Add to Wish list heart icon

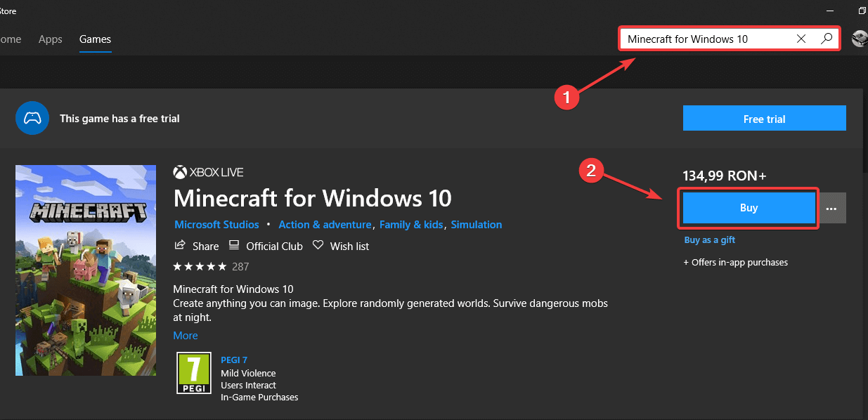coord(318,246)
